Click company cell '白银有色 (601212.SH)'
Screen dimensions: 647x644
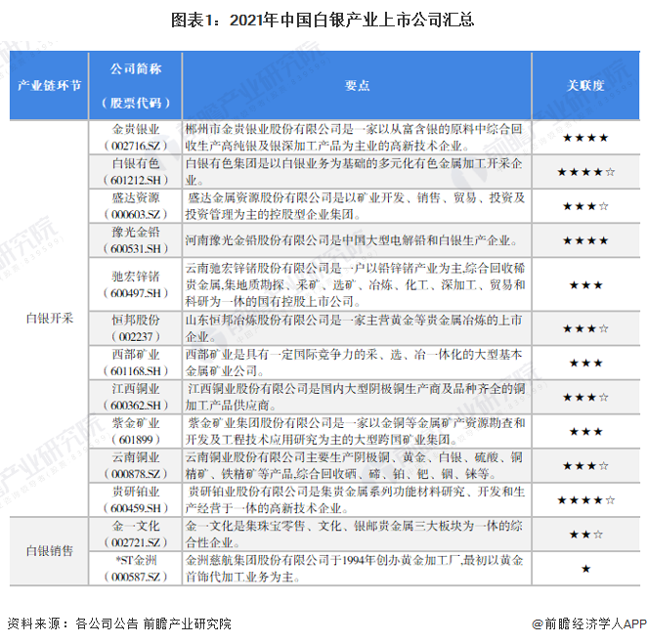pyautogui.click(x=135, y=172)
